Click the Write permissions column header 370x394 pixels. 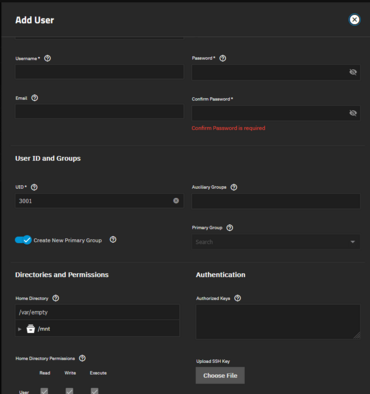coord(70,373)
